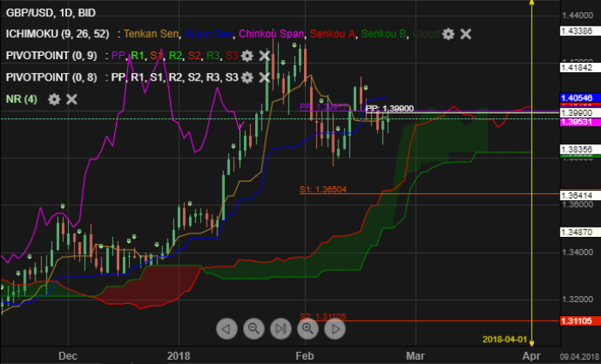Click the GBP/USD, 1D, BID chart title
This screenshot has height=364, width=601.
(51, 13)
